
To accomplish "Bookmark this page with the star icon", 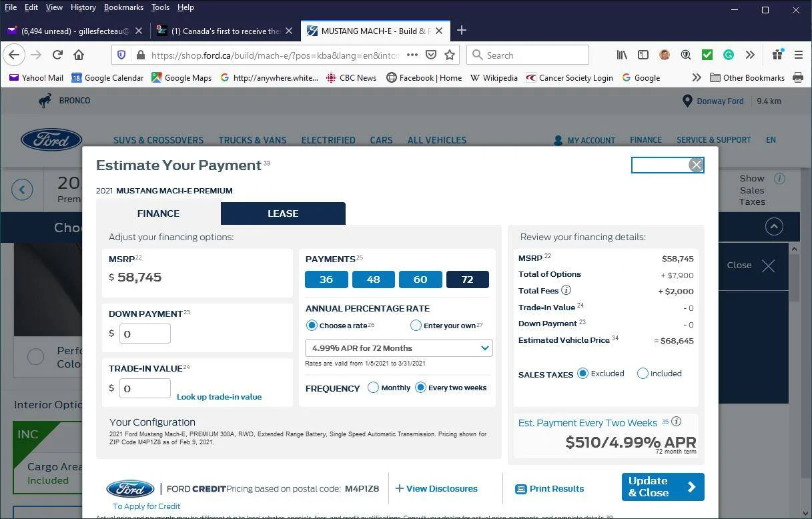I will point(450,55).
